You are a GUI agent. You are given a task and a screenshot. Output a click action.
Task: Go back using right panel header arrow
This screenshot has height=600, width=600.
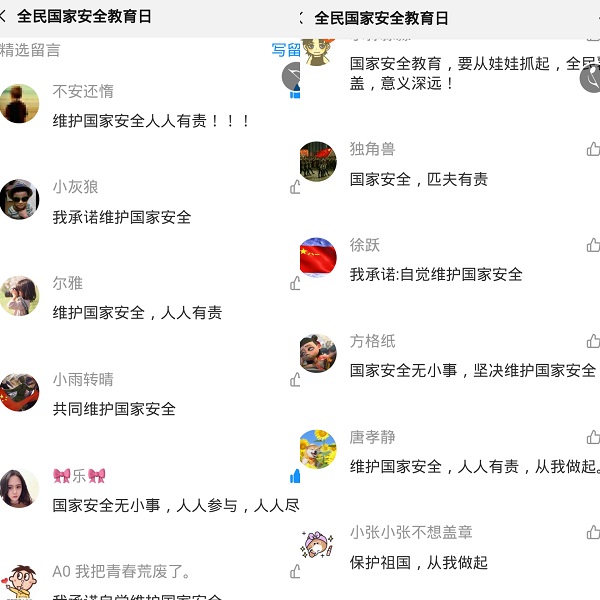point(302,18)
